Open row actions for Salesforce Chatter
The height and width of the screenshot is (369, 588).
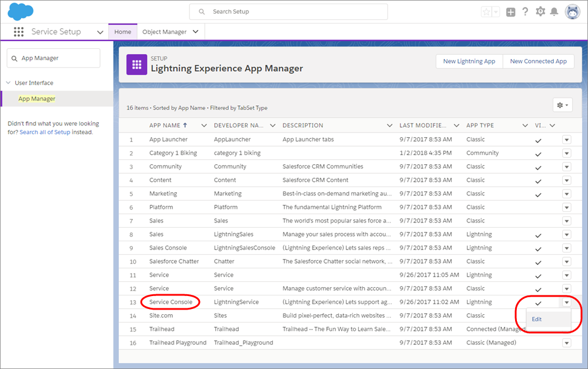click(x=567, y=262)
